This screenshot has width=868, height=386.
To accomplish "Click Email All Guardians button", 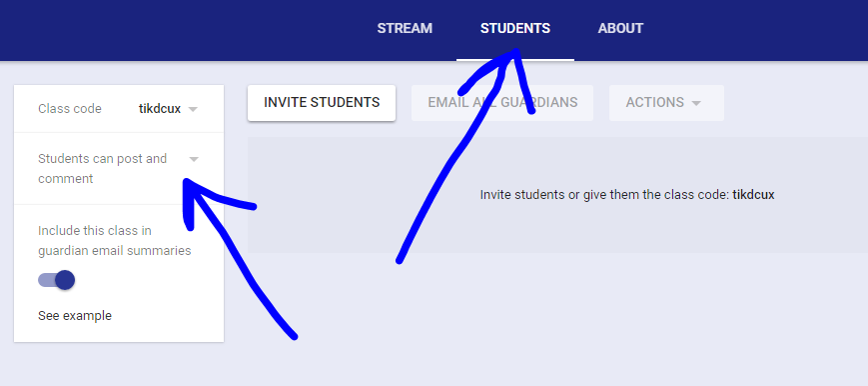I will (502, 103).
